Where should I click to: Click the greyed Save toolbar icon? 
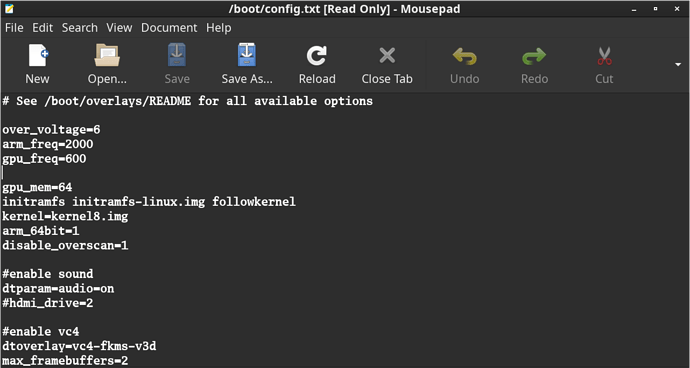(x=177, y=55)
